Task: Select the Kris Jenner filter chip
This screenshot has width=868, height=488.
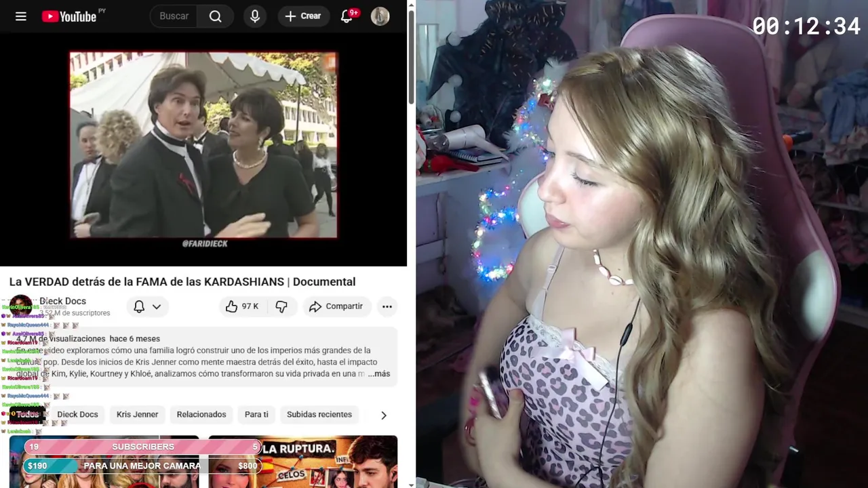Action: tap(137, 414)
